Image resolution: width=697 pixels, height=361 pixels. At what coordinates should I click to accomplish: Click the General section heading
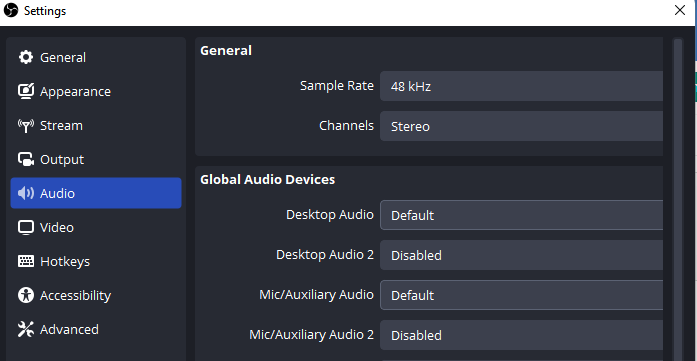(x=226, y=50)
